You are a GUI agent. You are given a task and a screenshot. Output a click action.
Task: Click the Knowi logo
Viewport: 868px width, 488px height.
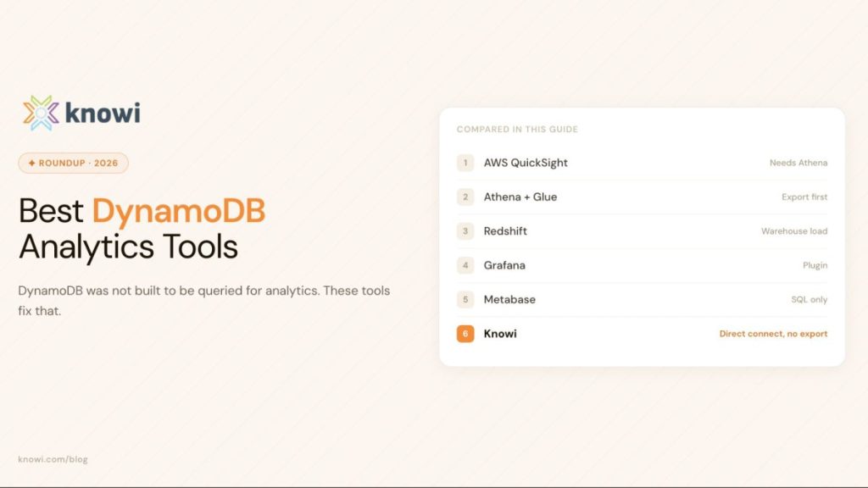point(81,113)
